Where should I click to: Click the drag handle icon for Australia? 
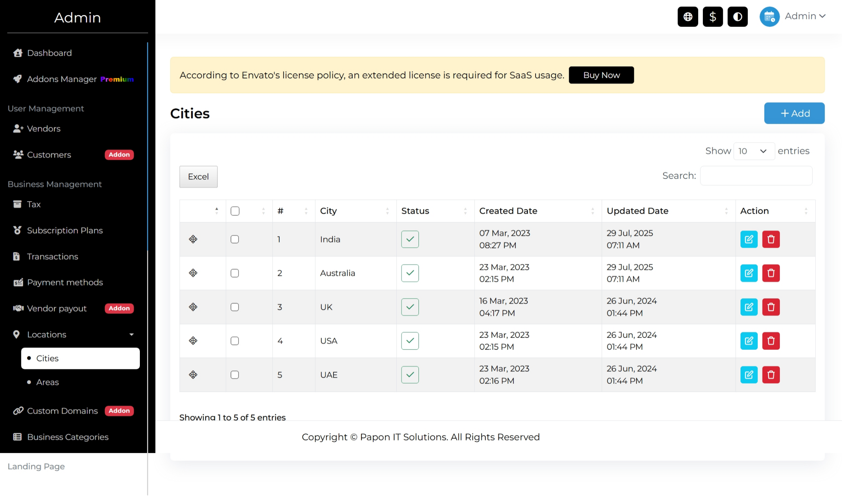[193, 273]
